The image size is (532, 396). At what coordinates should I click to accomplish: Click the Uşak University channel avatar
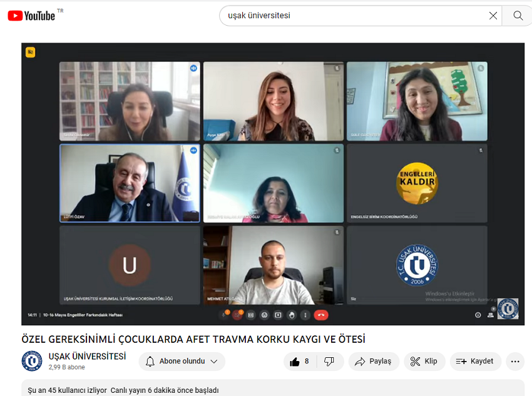tap(32, 361)
